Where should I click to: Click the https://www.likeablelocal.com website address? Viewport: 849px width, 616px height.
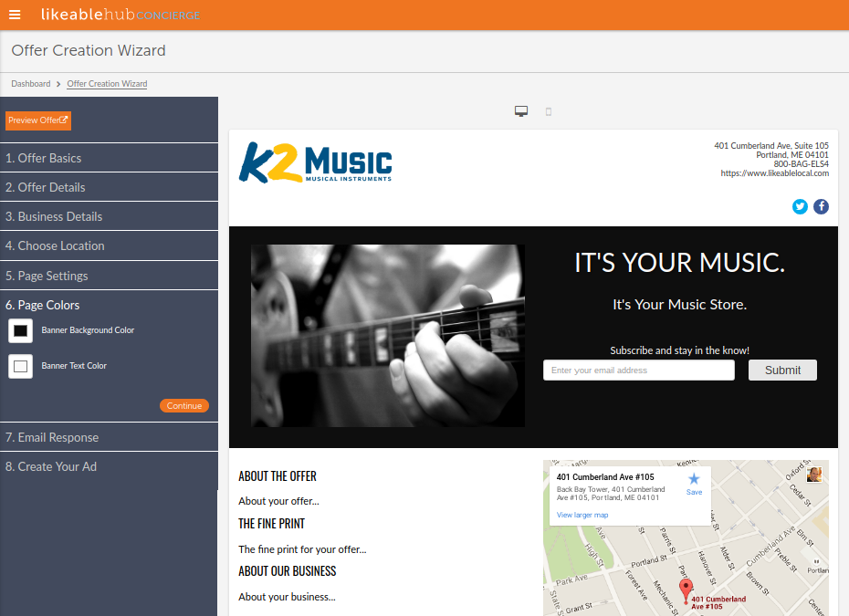pyautogui.click(x=774, y=173)
